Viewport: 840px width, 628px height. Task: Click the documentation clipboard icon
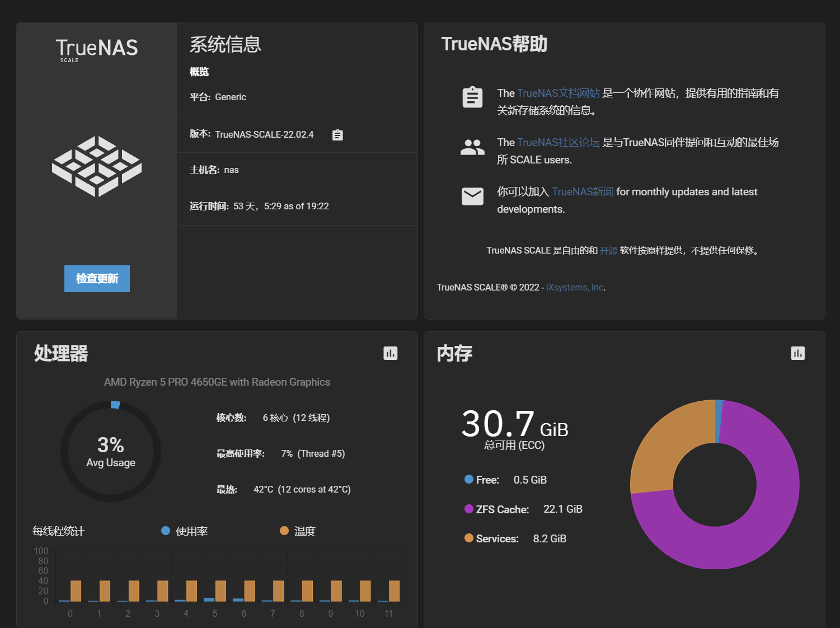click(472, 96)
